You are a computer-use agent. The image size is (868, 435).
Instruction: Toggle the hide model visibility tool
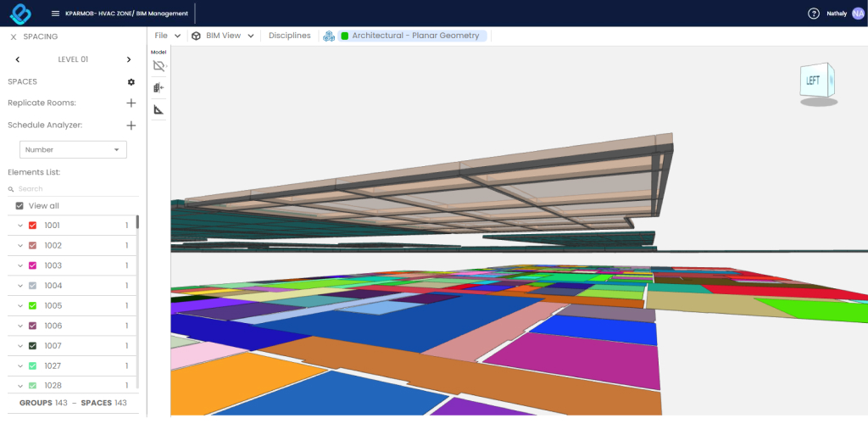click(159, 65)
